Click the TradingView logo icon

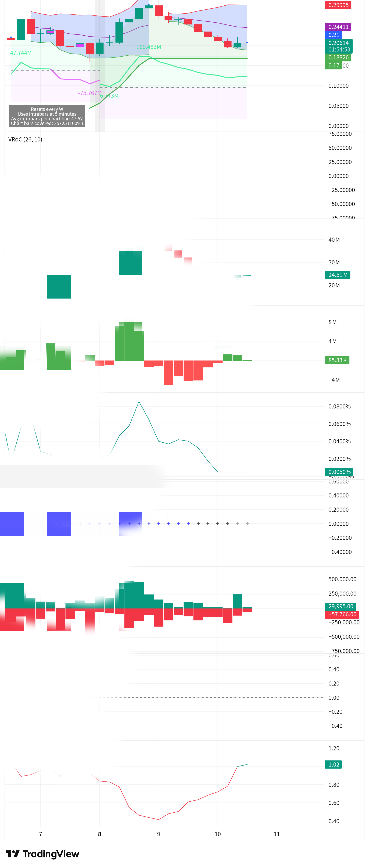point(12,854)
